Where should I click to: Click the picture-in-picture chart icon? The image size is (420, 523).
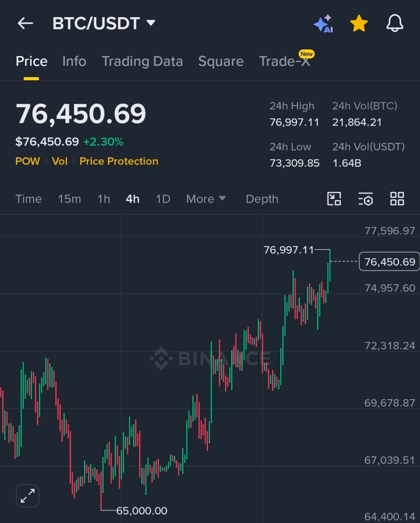pyautogui.click(x=334, y=199)
